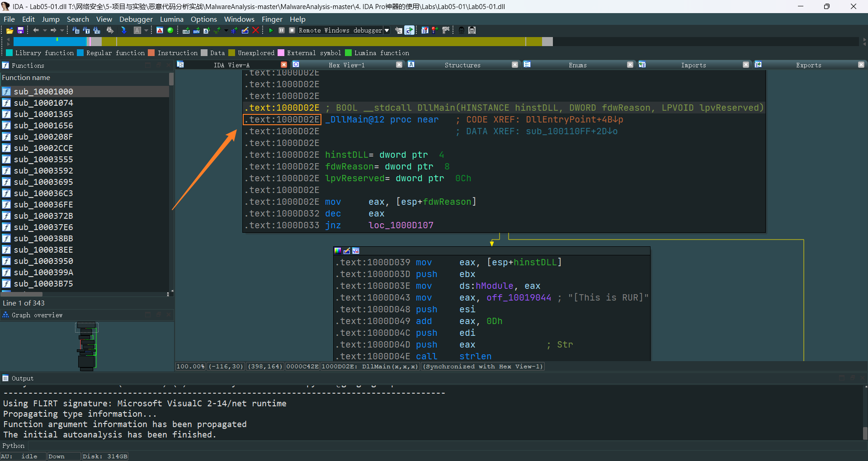Open the forward-history dropdown arrow
Screen dimensions: 868x461
point(62,30)
